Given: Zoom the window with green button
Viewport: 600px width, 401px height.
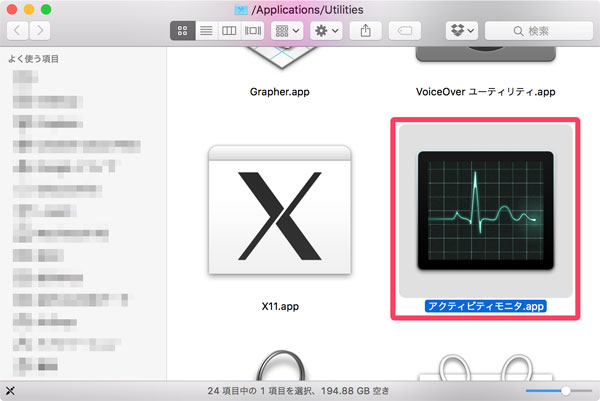Looking at the screenshot, I should pyautogui.click(x=46, y=9).
